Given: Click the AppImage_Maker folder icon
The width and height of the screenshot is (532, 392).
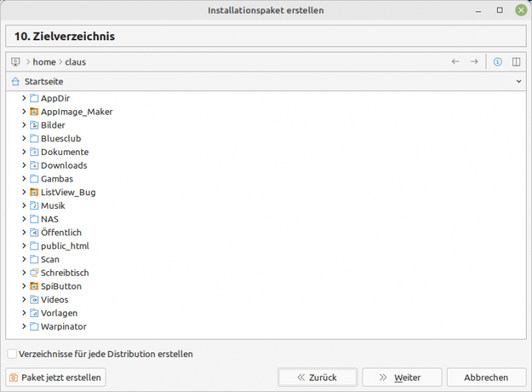Looking at the screenshot, I should [x=34, y=112].
